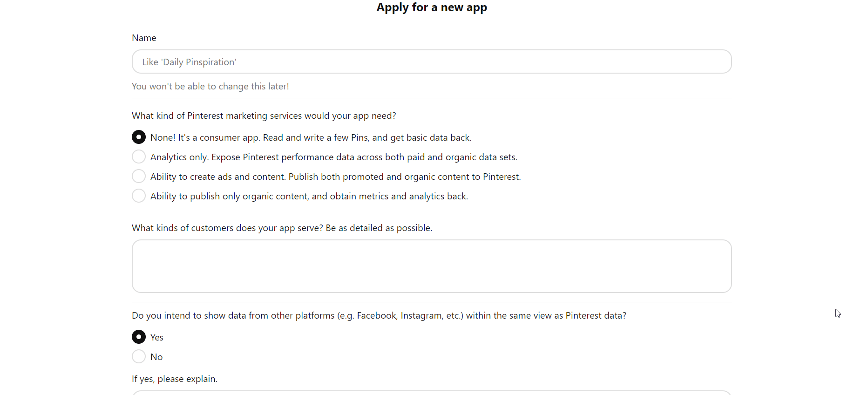Image resolution: width=868 pixels, height=395 pixels.
Task: Click the 'If yes, please explain.' label
Action: (174, 379)
